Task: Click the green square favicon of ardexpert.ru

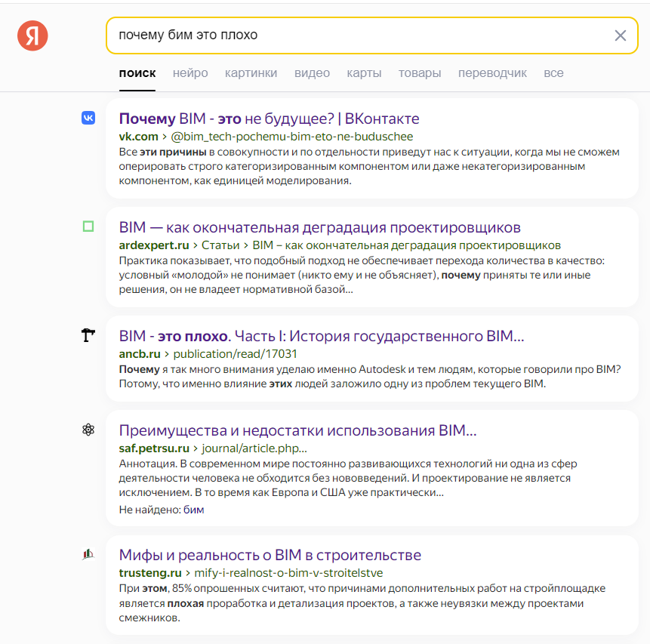Action: 88,226
